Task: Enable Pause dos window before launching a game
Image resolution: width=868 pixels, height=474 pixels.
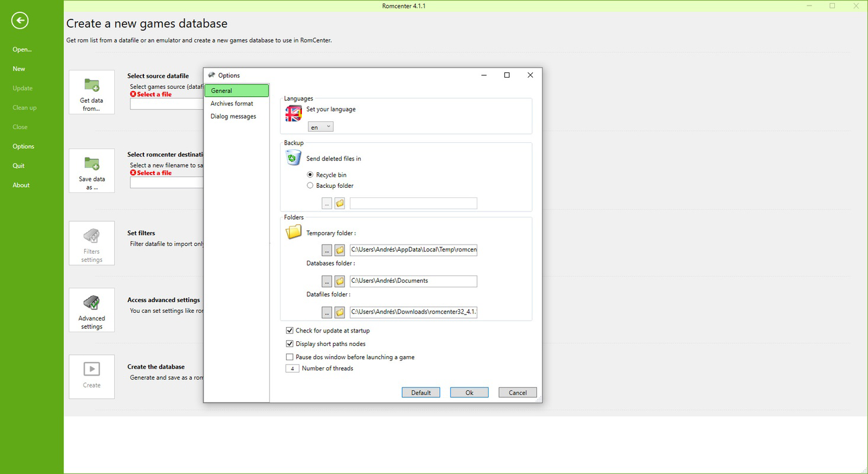Action: click(290, 357)
